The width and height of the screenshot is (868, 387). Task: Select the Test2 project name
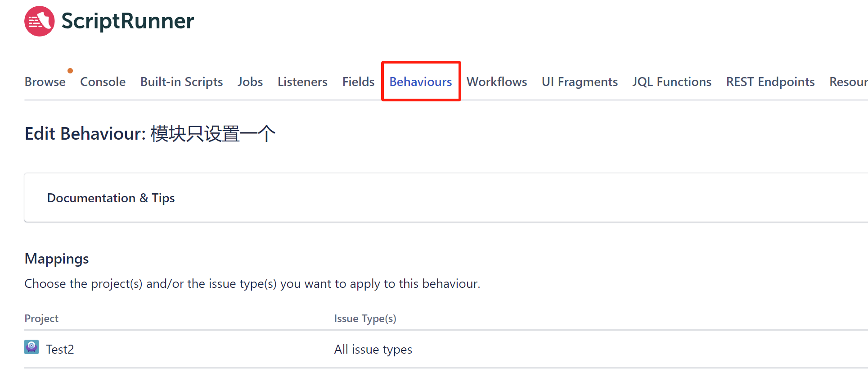pyautogui.click(x=60, y=349)
